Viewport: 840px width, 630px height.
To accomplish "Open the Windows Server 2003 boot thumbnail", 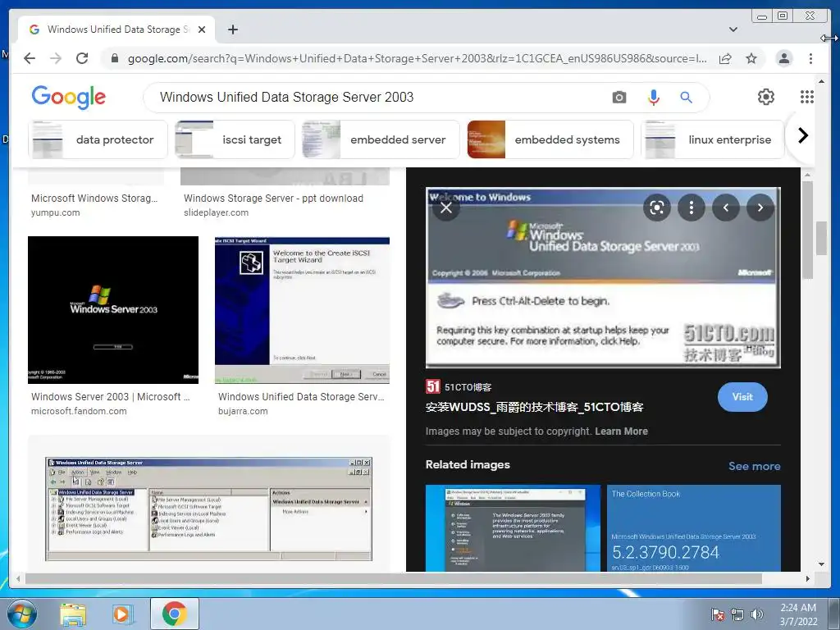I will pos(113,310).
